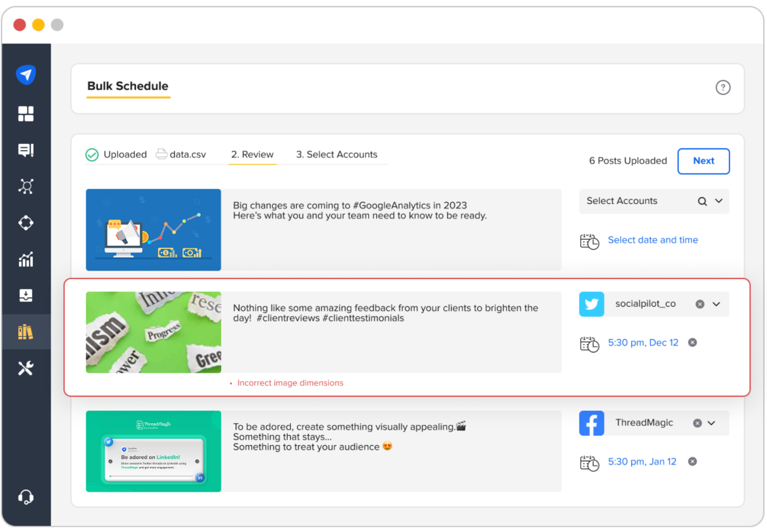Open the circular target icon in sidebar
Viewport: 767px width, 532px height.
point(26,223)
